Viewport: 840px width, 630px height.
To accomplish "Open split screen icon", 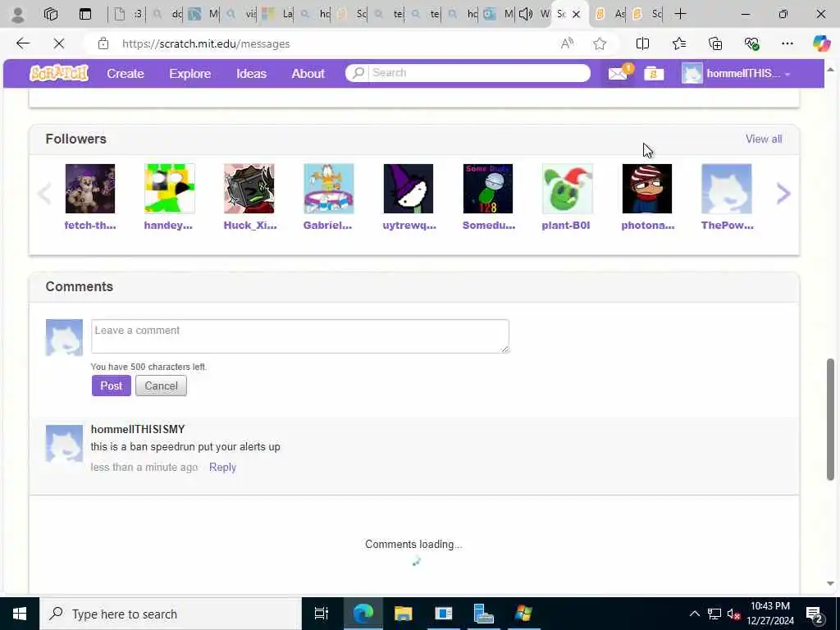I will click(x=642, y=43).
